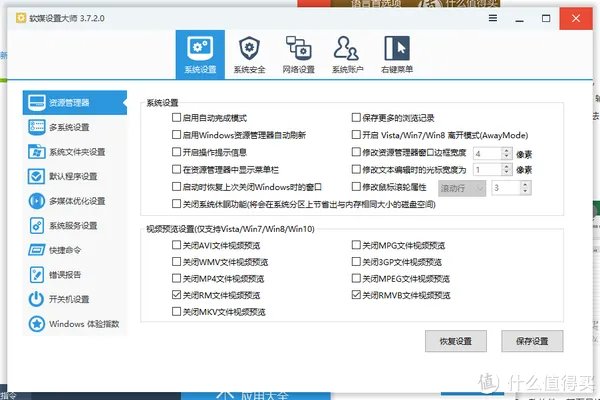The width and height of the screenshot is (600, 400).
Task: Select 系统文件夹设置 label in sidebar
Action: (x=77, y=152)
